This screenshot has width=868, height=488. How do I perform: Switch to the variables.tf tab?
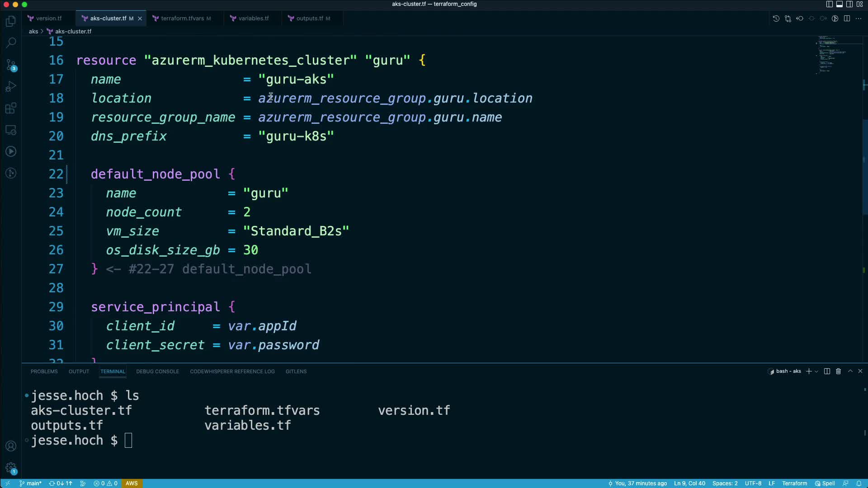click(253, 19)
